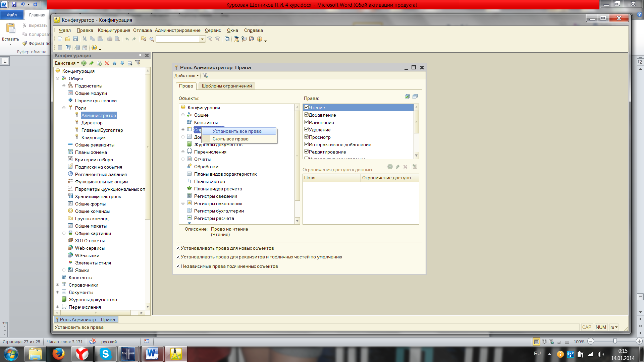Uncheck the Чтение right checkbox
The width and height of the screenshot is (644, 362).
[x=306, y=108]
